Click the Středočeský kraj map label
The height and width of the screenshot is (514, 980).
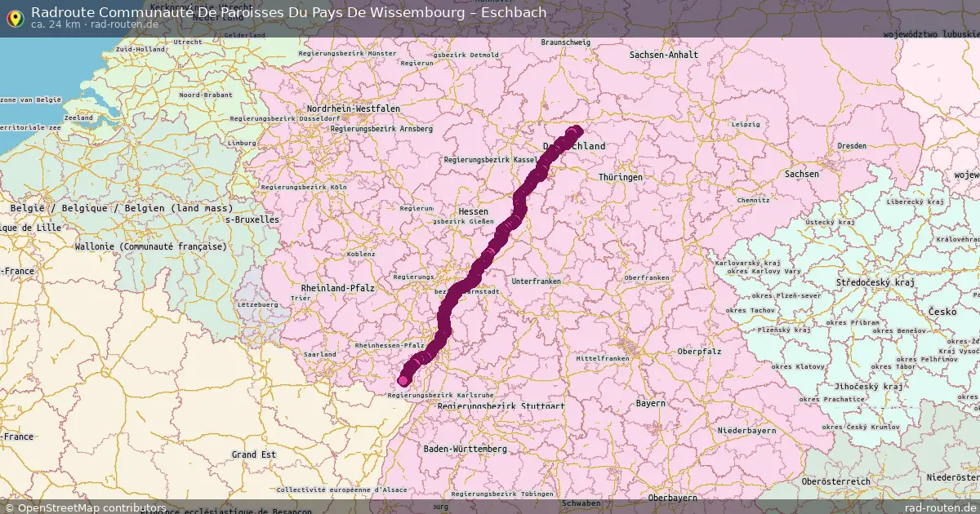[876, 282]
